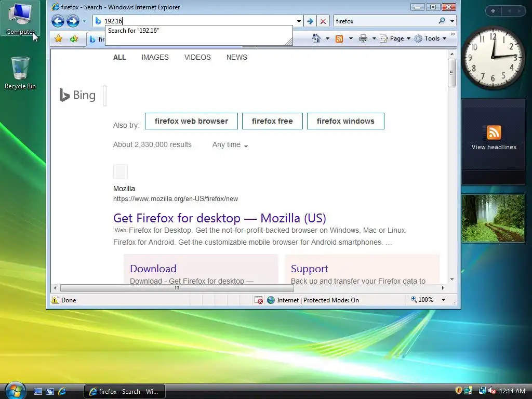Open the Support sublink
532x399 pixels.
[310, 269]
